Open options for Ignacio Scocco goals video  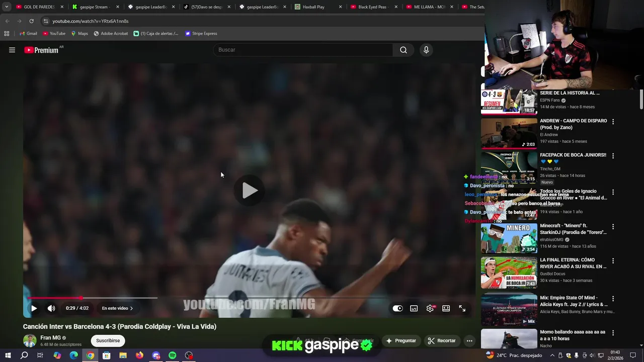[x=613, y=192]
